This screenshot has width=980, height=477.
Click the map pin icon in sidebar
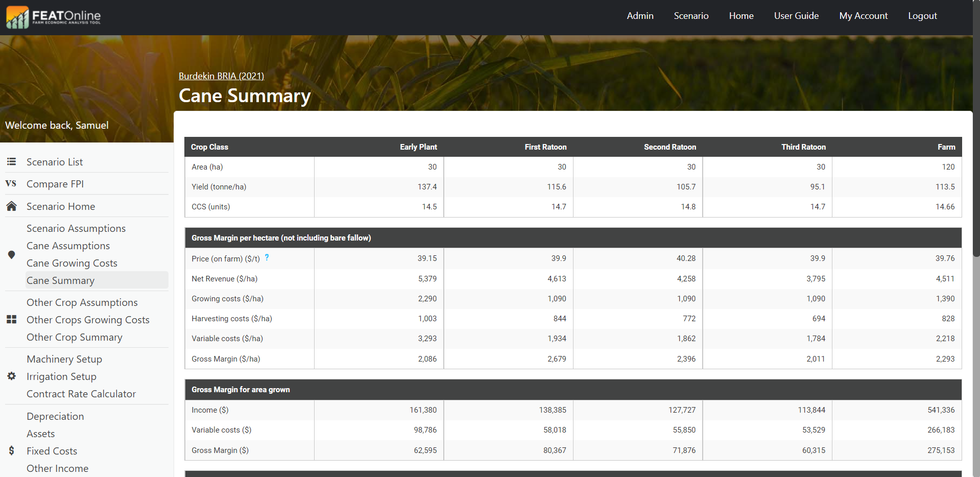[x=11, y=255]
